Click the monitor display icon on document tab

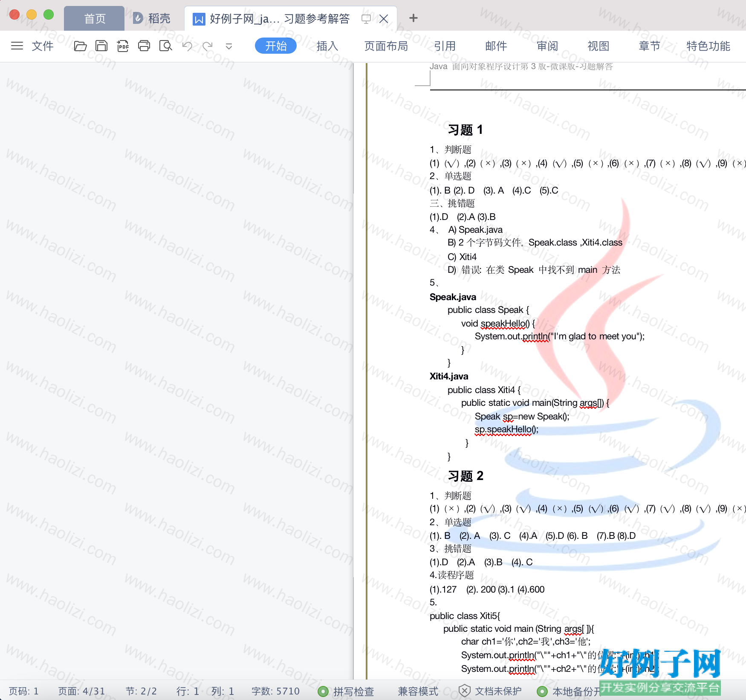[366, 19]
